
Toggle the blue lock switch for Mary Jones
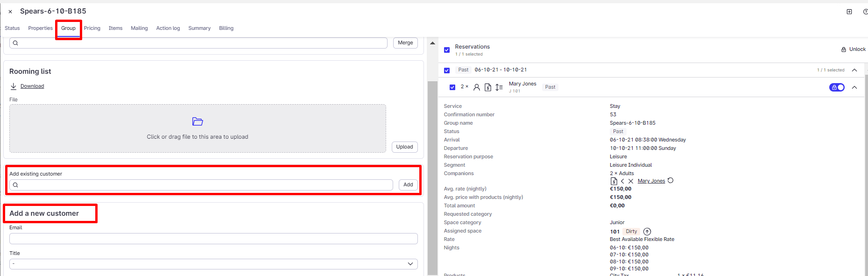click(837, 87)
